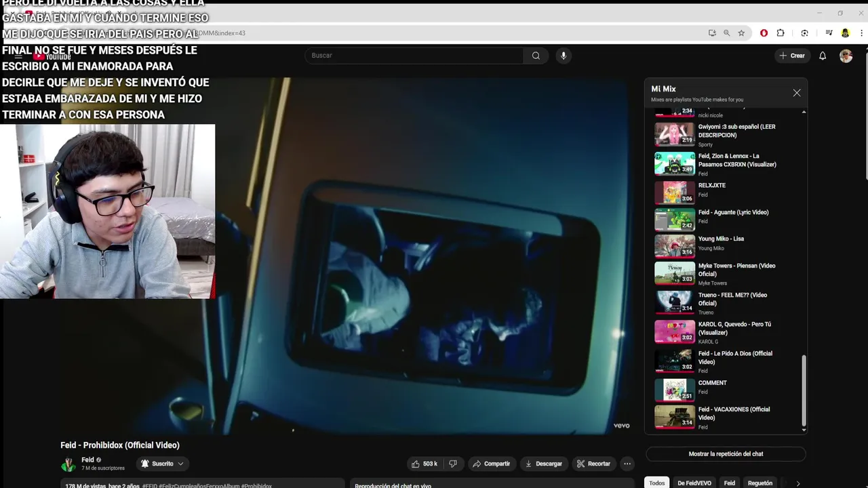Close the Mi Mix playlist panel
The height and width of the screenshot is (488, 868).
797,93
